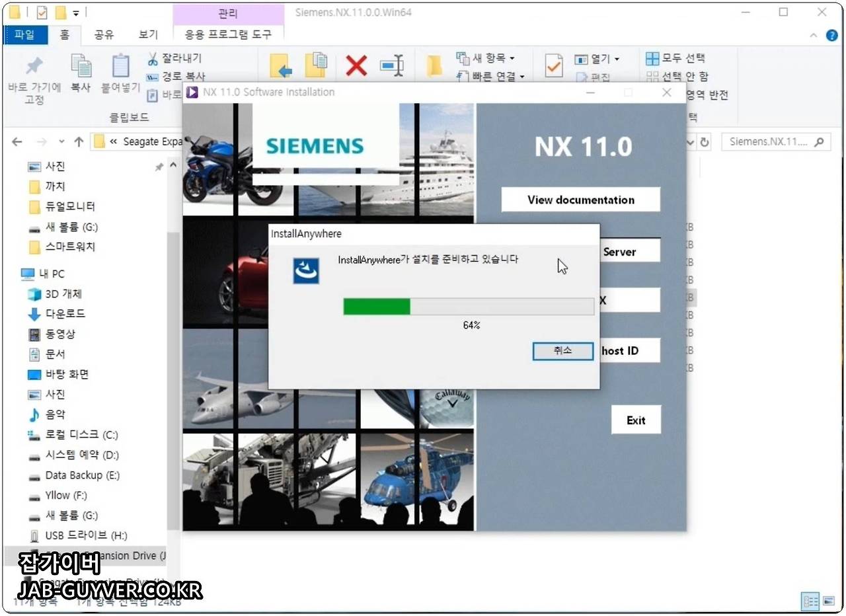The height and width of the screenshot is (616, 846).
Task: Navigate up using the parent folder arrow
Action: (78, 141)
